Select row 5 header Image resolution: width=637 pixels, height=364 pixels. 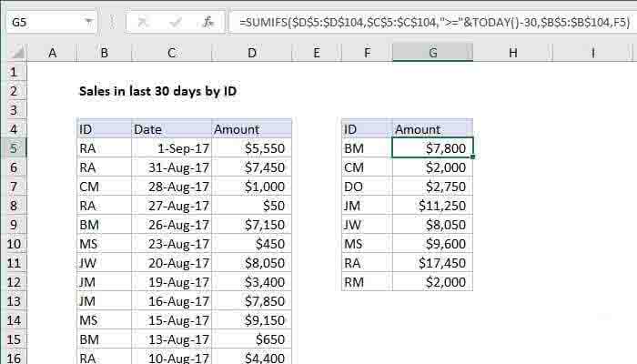[x=15, y=148]
